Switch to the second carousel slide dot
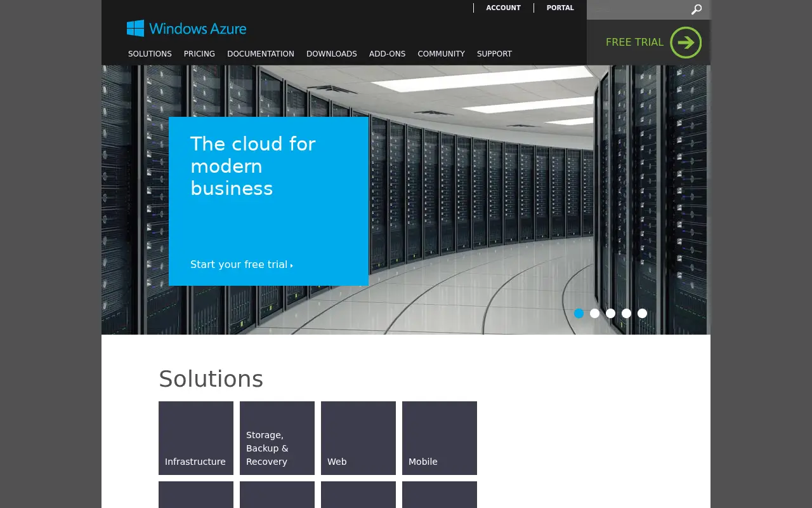 (594, 313)
